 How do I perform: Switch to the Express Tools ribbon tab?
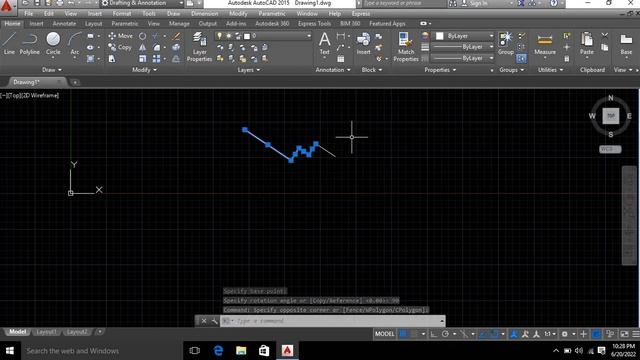(x=314, y=24)
